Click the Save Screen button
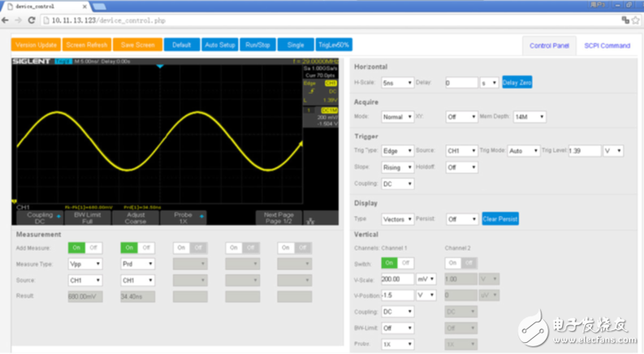 138,44
